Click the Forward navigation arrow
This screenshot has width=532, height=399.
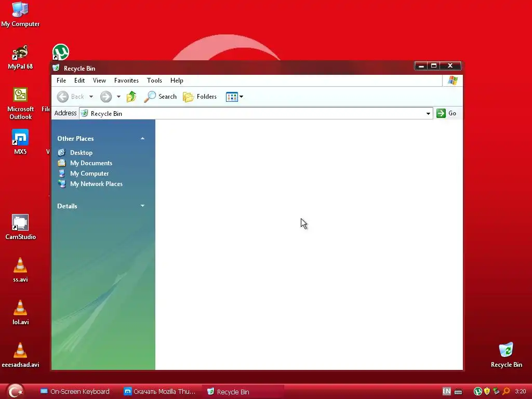[106, 97]
